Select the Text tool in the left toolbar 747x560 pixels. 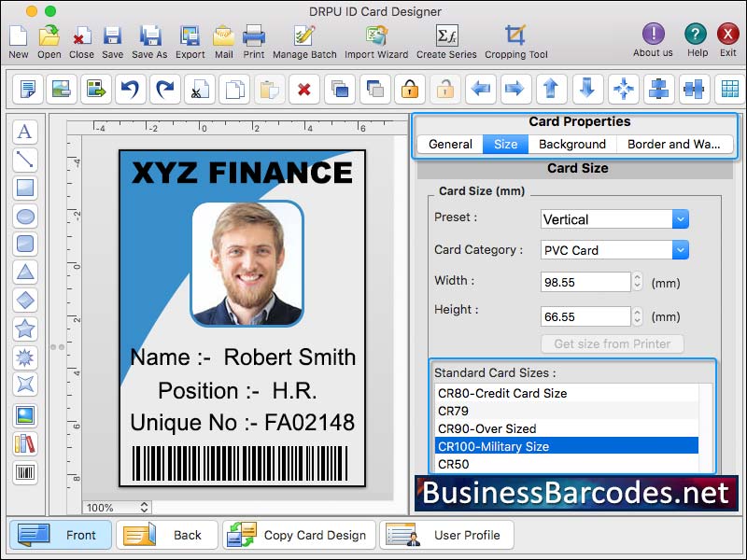tap(25, 133)
